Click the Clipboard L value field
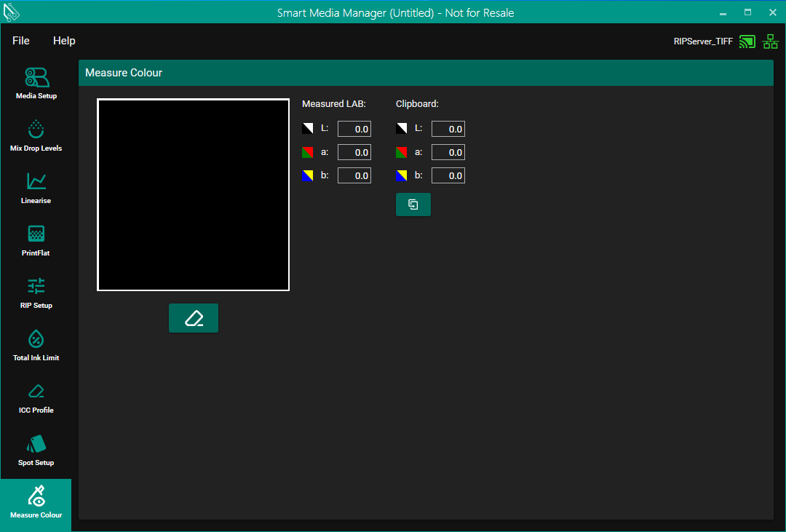Viewport: 786px width, 532px height. point(448,129)
